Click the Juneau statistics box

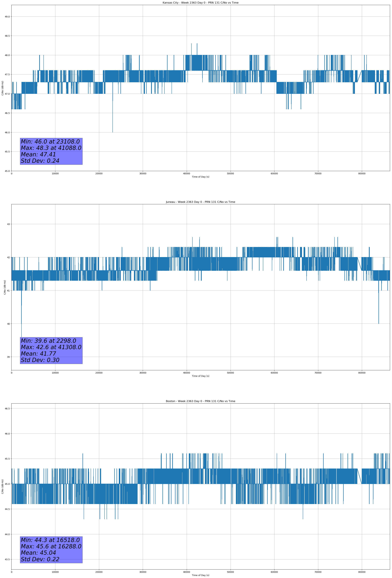pyautogui.click(x=51, y=350)
